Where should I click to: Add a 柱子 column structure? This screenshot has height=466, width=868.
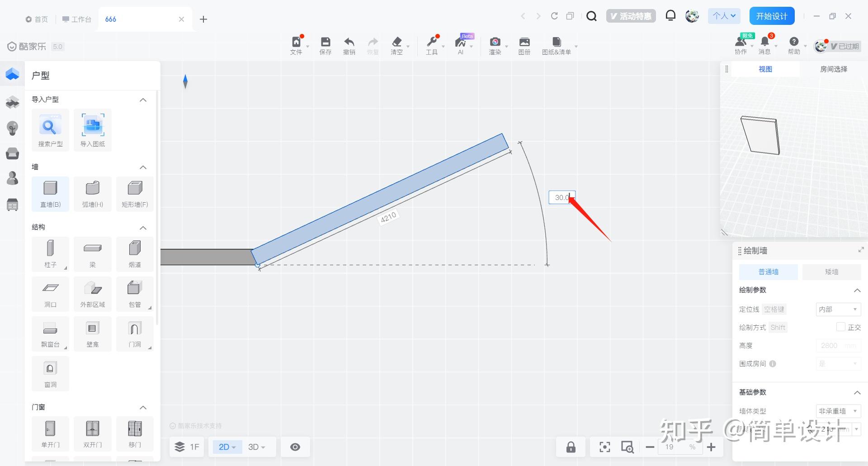50,254
